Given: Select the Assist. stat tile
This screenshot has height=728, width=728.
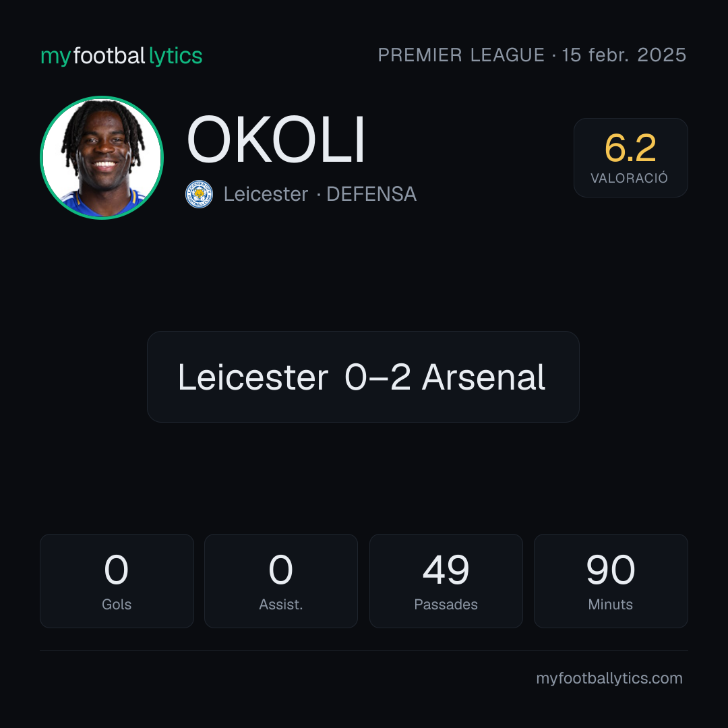Looking at the screenshot, I should tap(281, 581).
